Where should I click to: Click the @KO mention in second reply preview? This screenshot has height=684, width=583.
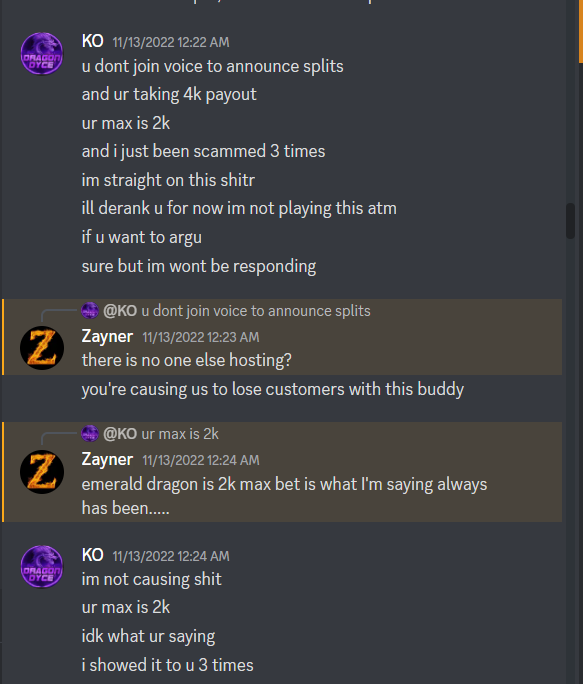coord(120,434)
